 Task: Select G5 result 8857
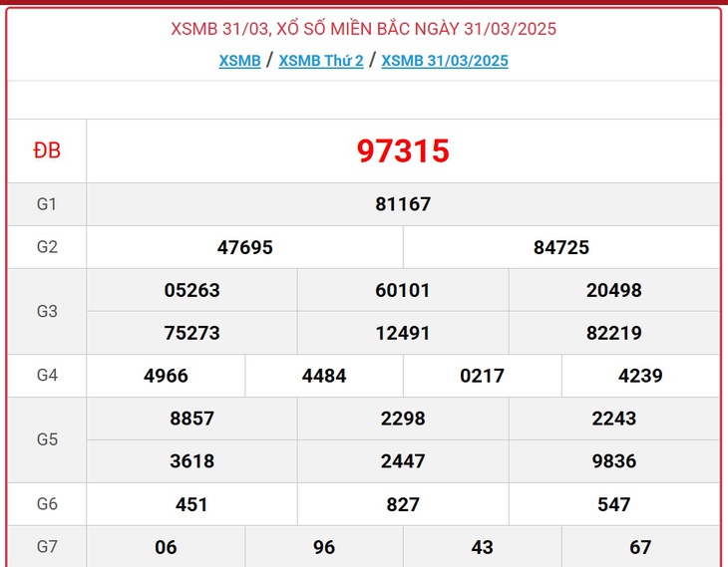pyautogui.click(x=191, y=419)
